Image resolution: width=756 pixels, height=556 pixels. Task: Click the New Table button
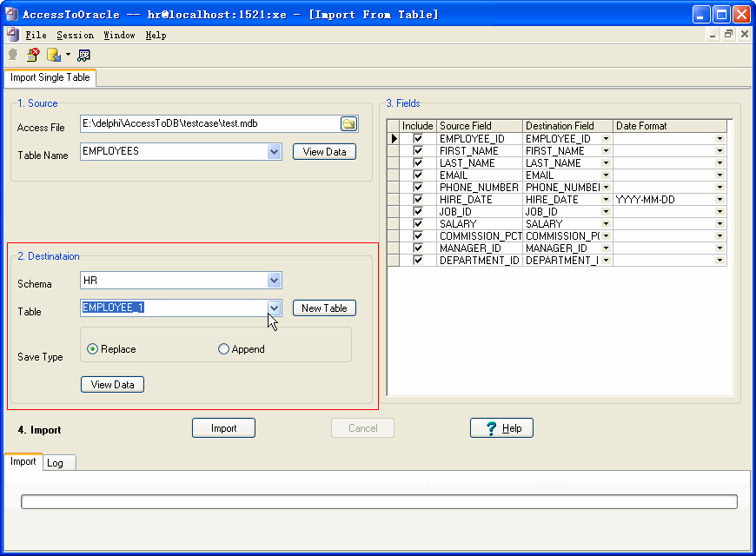tap(324, 308)
